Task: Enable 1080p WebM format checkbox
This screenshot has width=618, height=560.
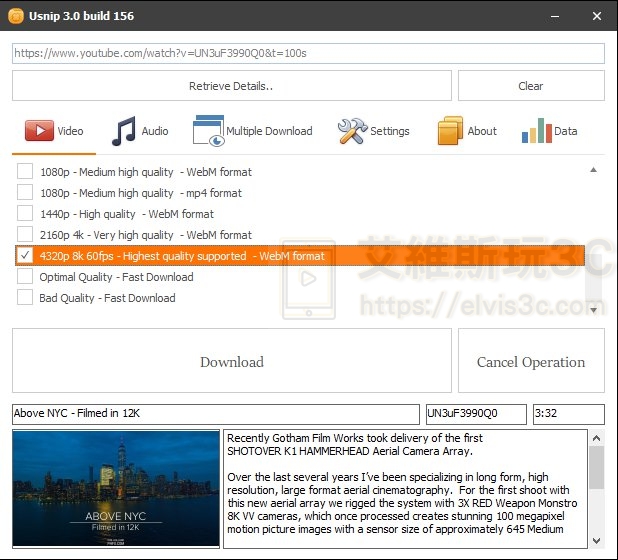Action: pyautogui.click(x=25, y=172)
